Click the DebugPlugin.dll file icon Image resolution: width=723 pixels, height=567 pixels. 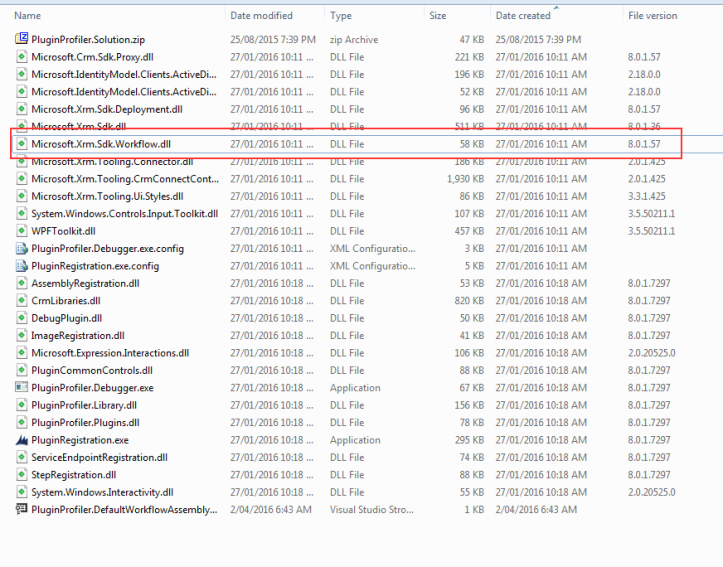click(x=22, y=318)
